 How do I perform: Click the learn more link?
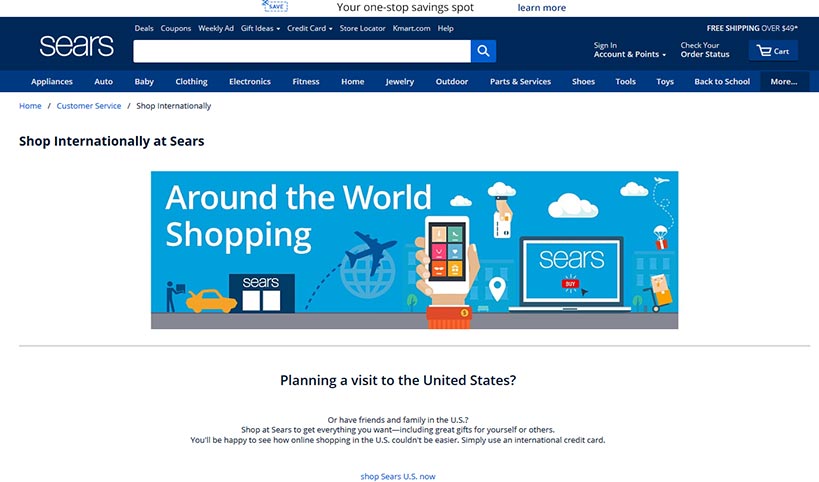pos(542,8)
